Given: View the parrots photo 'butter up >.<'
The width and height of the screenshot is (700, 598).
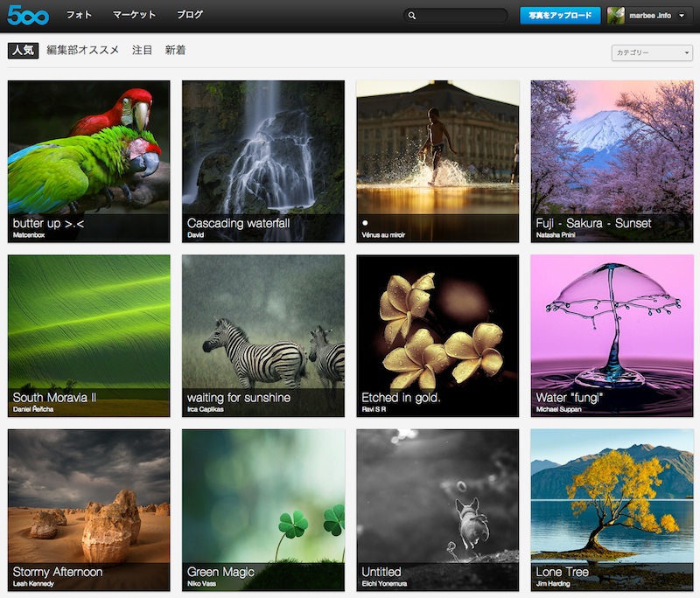Looking at the screenshot, I should [88, 149].
